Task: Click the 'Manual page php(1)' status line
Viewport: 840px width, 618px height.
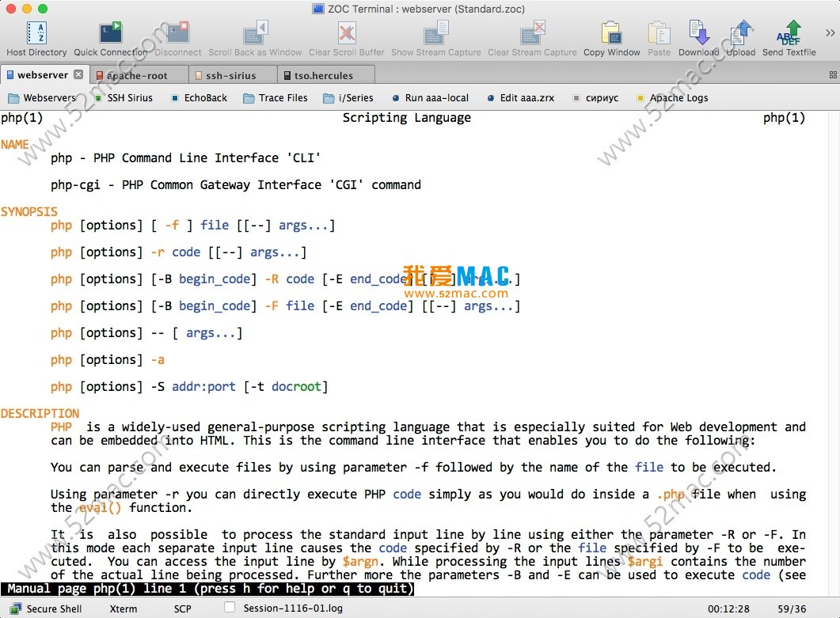Action: coord(208,589)
